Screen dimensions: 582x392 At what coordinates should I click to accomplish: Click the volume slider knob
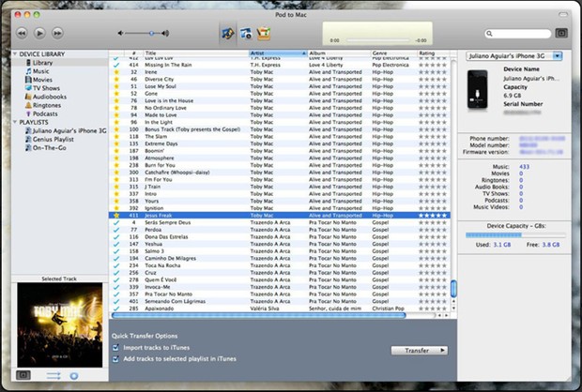(151, 34)
